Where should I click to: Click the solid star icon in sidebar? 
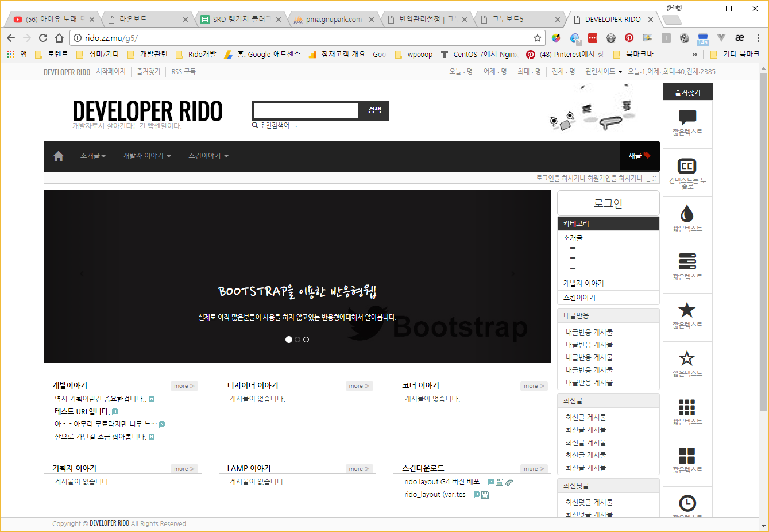coord(687,310)
